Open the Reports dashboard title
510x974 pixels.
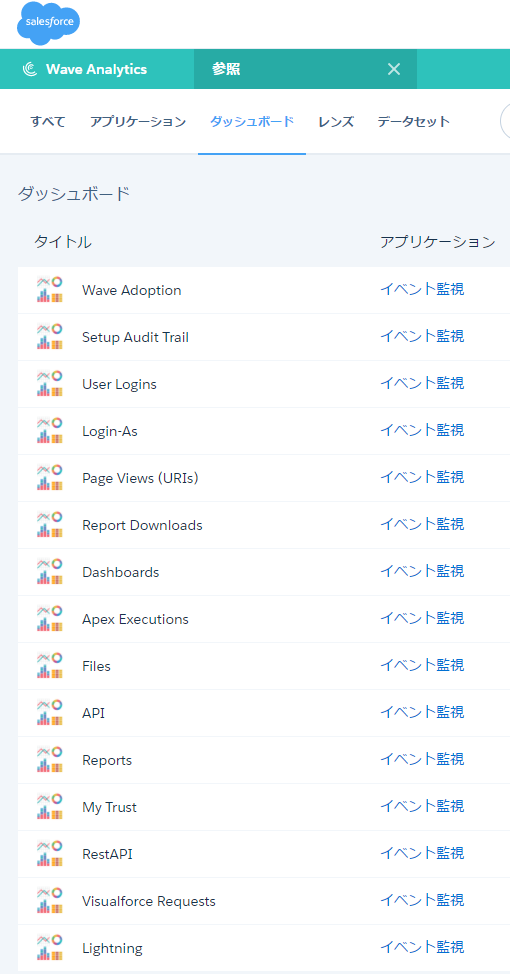coord(107,760)
